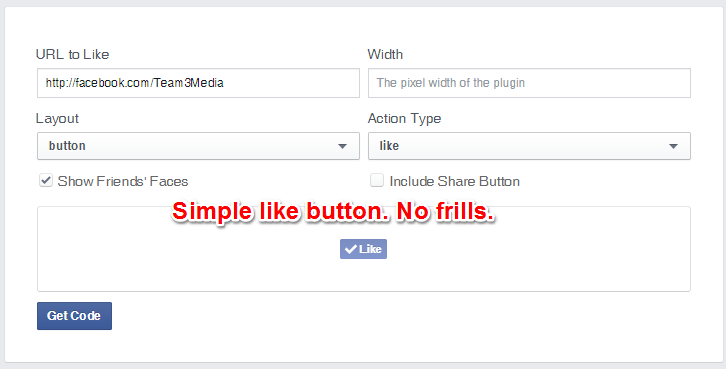
Task: Click the "Width" field label
Action: (385, 54)
